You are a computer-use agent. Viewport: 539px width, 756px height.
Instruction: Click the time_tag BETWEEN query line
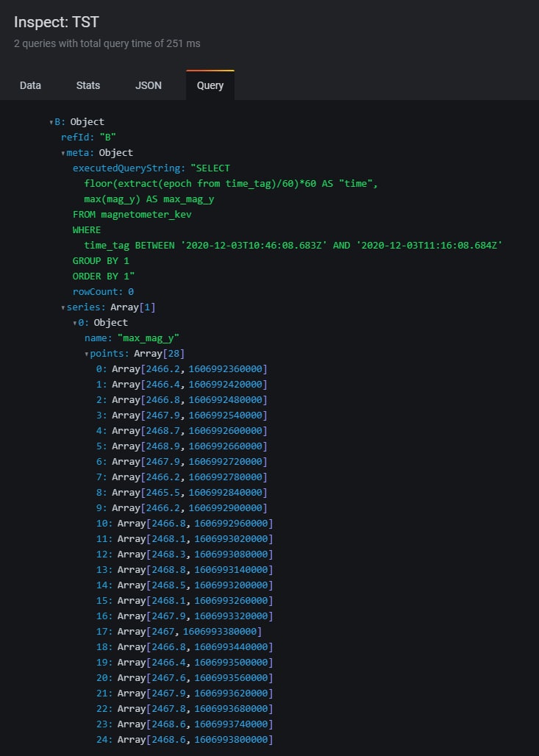tap(293, 246)
